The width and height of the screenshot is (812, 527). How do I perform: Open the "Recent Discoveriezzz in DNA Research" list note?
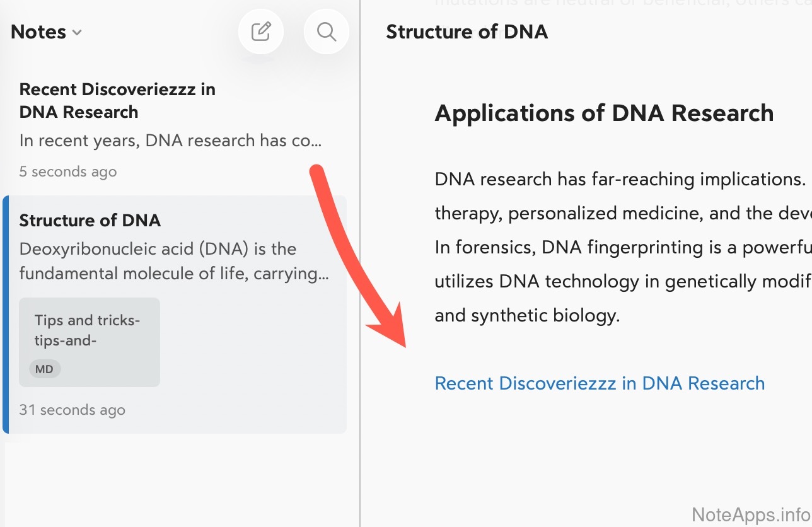point(117,101)
